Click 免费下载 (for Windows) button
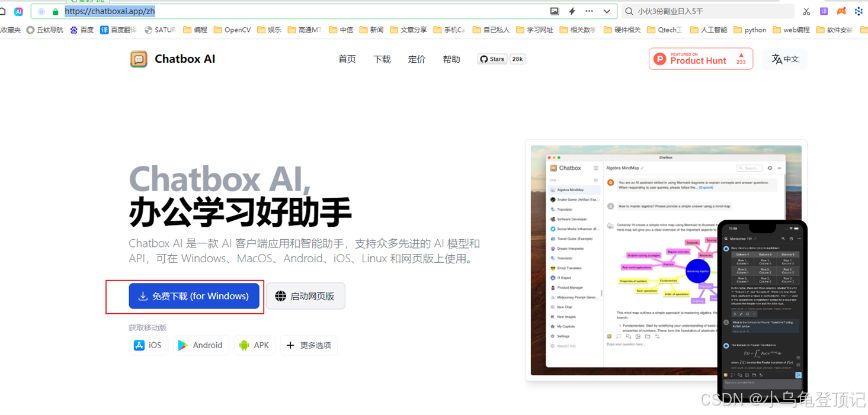This screenshot has width=868, height=415. pyautogui.click(x=194, y=296)
